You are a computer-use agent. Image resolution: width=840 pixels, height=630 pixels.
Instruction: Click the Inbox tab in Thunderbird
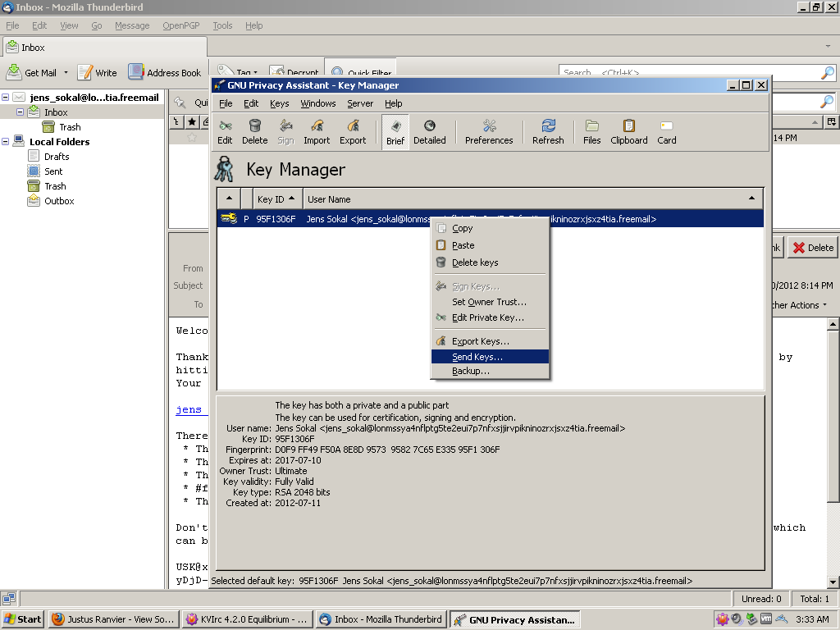104,47
